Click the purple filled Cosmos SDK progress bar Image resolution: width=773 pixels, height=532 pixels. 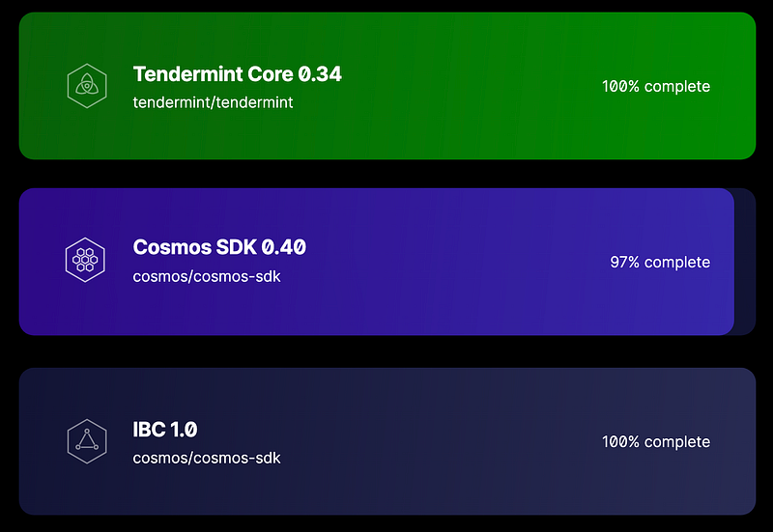377,262
